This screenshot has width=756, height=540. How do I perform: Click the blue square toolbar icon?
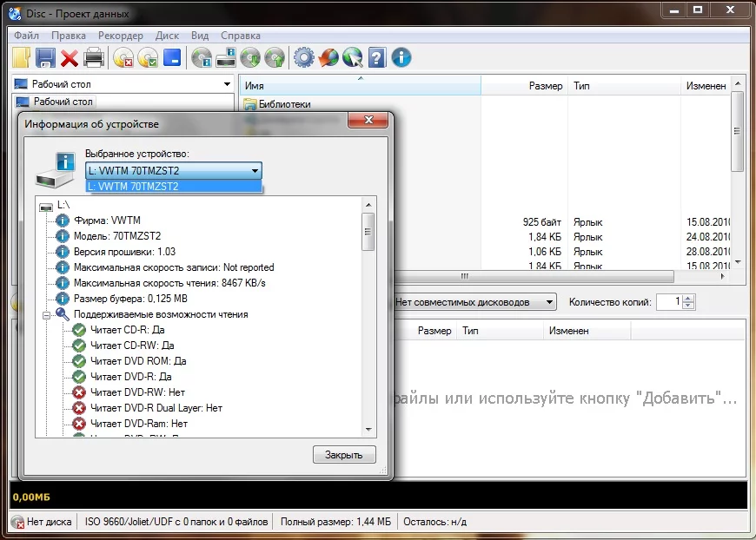[x=172, y=58]
